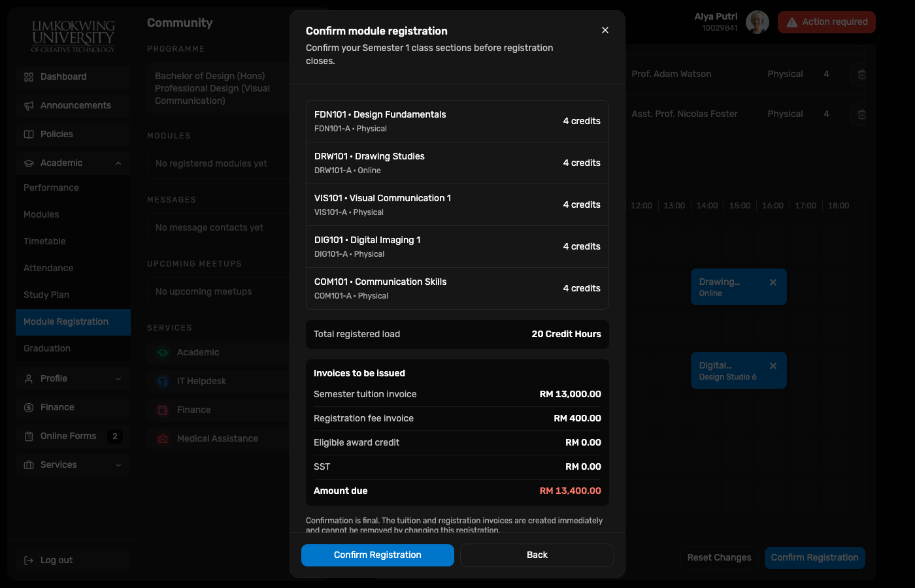Delete the Prof. Adam Watson row via trash icon

pyautogui.click(x=862, y=74)
